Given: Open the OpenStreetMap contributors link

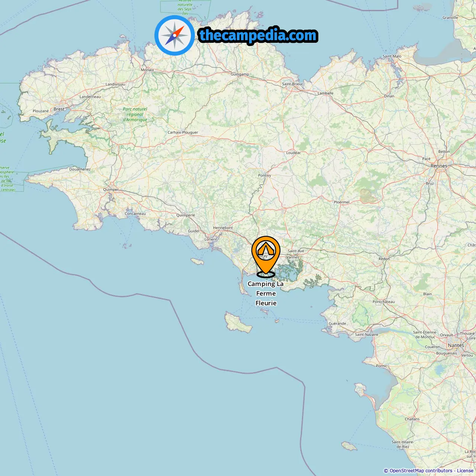Looking at the screenshot, I should click(421, 471).
